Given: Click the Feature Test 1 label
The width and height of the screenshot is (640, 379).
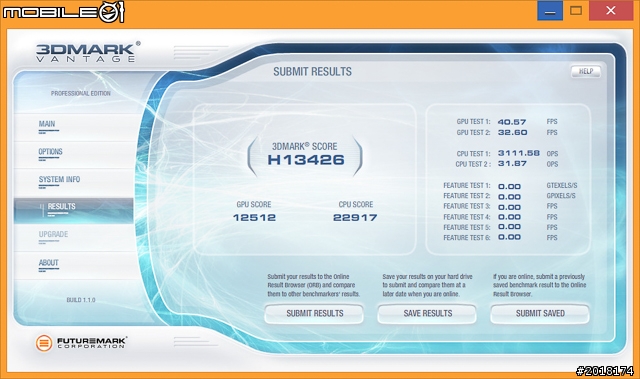Looking at the screenshot, I should pyautogui.click(x=467, y=186).
